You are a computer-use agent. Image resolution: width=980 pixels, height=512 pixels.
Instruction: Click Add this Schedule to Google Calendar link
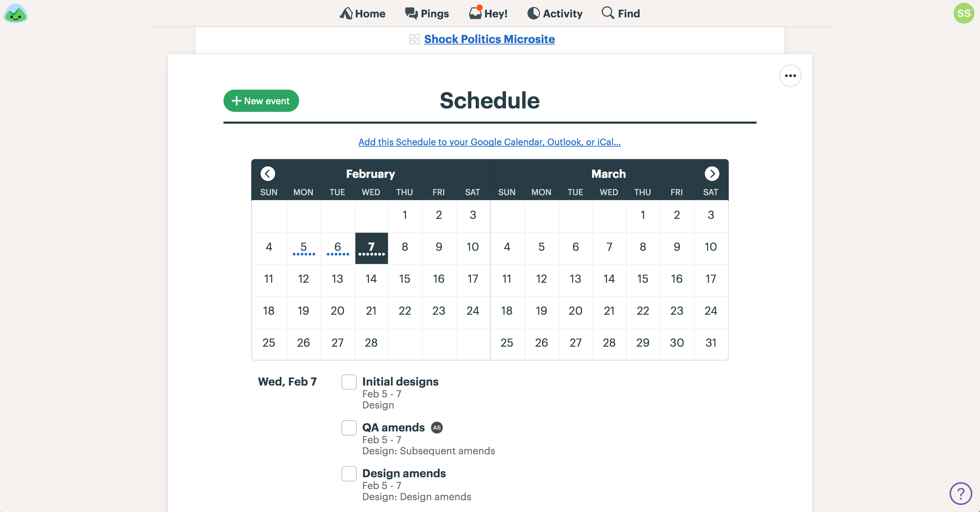489,141
